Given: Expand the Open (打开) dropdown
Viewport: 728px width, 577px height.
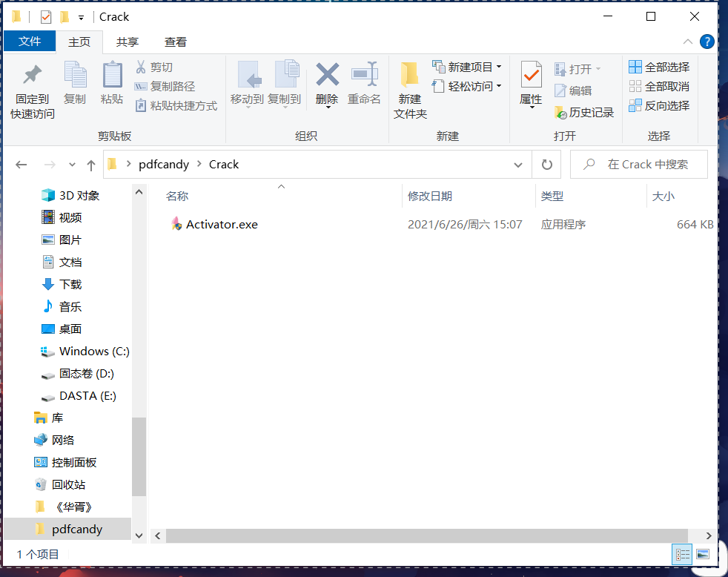Looking at the screenshot, I should (598, 69).
